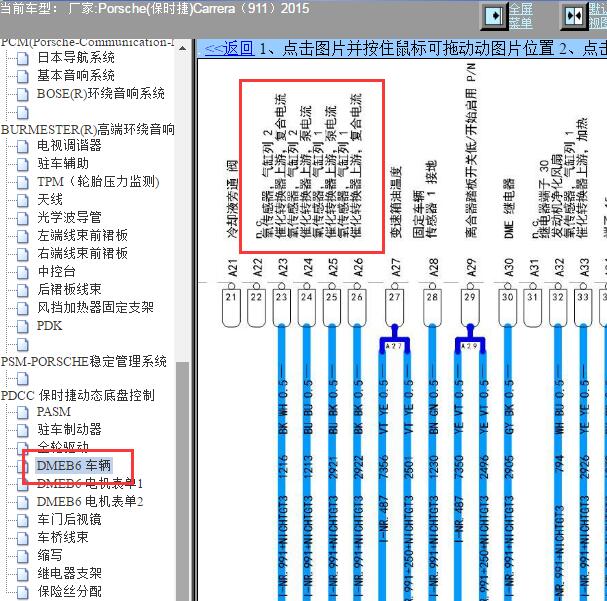This screenshot has width=607, height=601.
Task: Click the 冷却液旁通 阀 signal label
Action: [x=232, y=199]
